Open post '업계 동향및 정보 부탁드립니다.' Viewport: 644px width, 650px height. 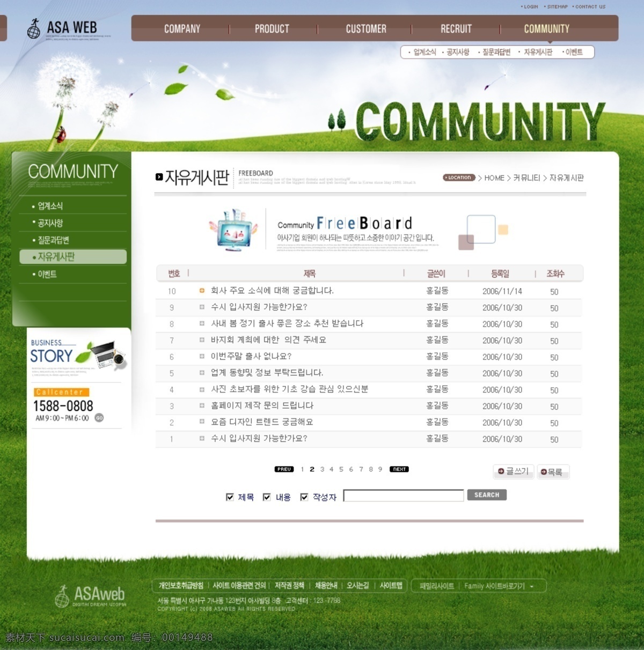(267, 373)
